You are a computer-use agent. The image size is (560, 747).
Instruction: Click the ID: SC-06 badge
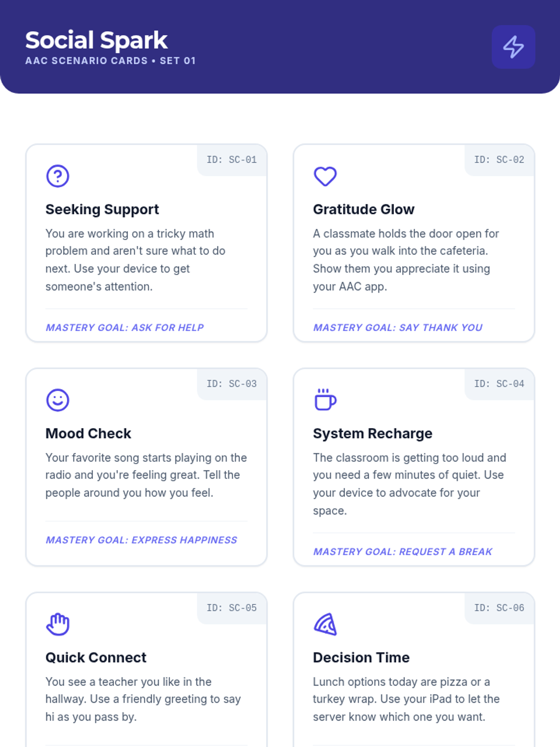pos(499,608)
